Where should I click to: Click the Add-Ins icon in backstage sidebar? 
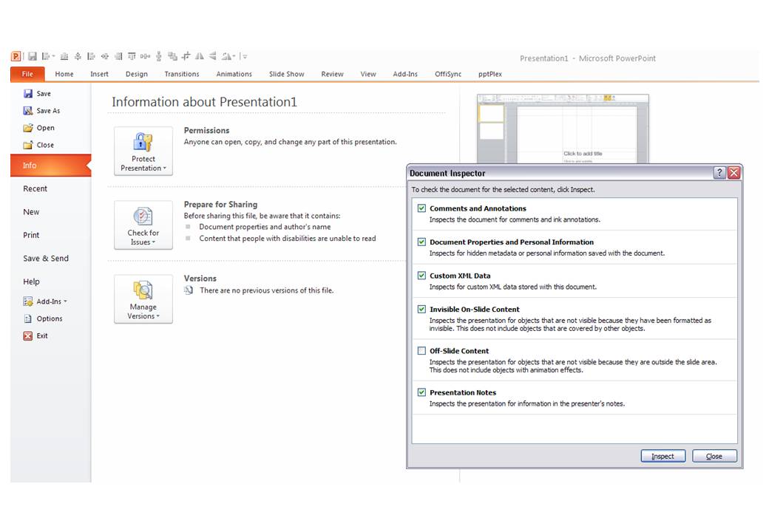point(28,301)
